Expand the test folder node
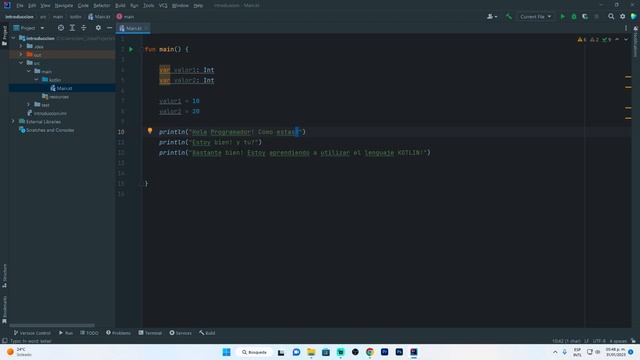This screenshot has height=360, width=640. click(x=29, y=104)
